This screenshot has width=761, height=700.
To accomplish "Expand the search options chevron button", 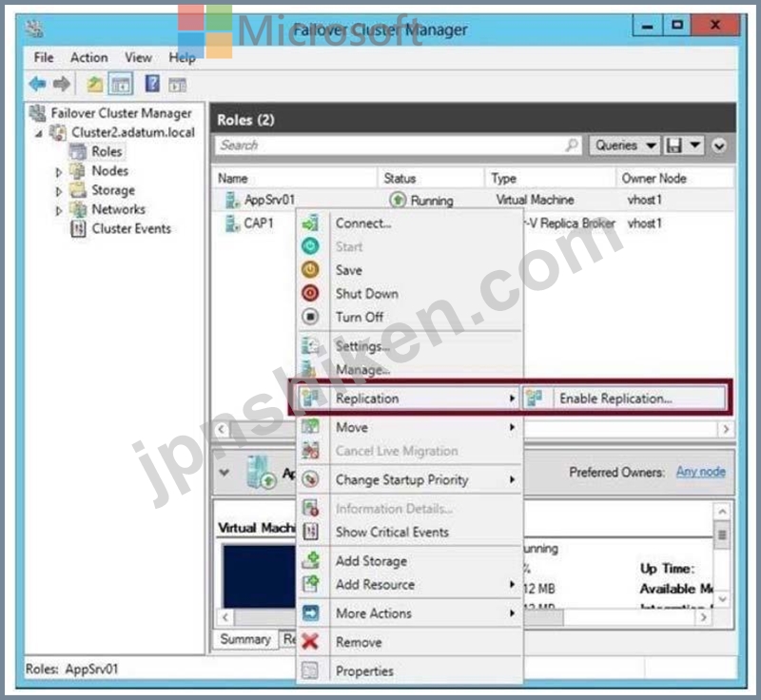I will 719,146.
